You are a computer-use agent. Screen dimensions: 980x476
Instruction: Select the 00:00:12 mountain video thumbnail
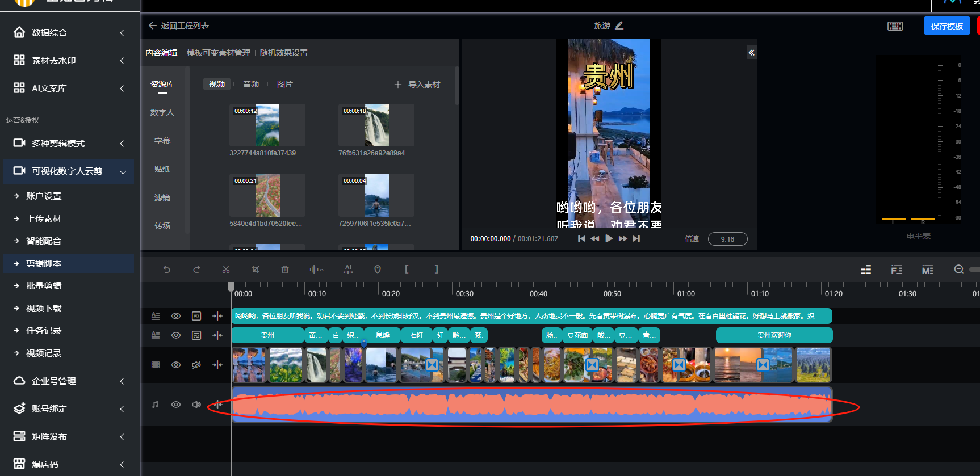pyautogui.click(x=267, y=125)
